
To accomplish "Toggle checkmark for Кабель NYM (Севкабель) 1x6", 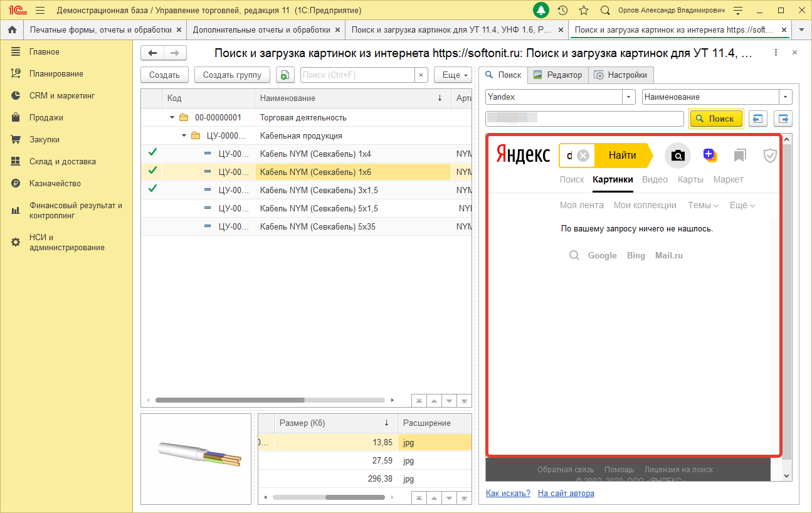I will (152, 171).
